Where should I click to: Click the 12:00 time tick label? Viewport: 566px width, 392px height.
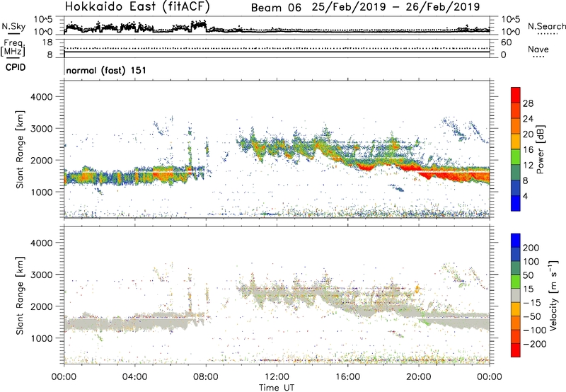point(277,377)
